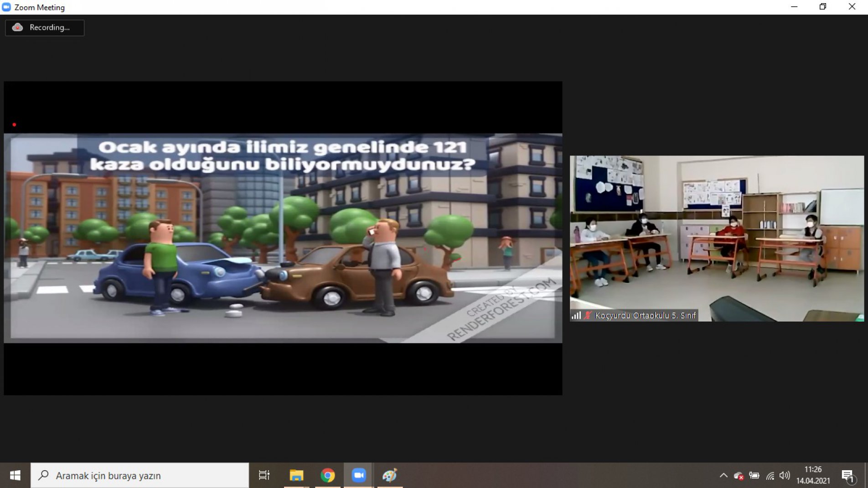This screenshot has width=868, height=488.
Task: Mute system audio via the speaker icon
Action: point(785,475)
